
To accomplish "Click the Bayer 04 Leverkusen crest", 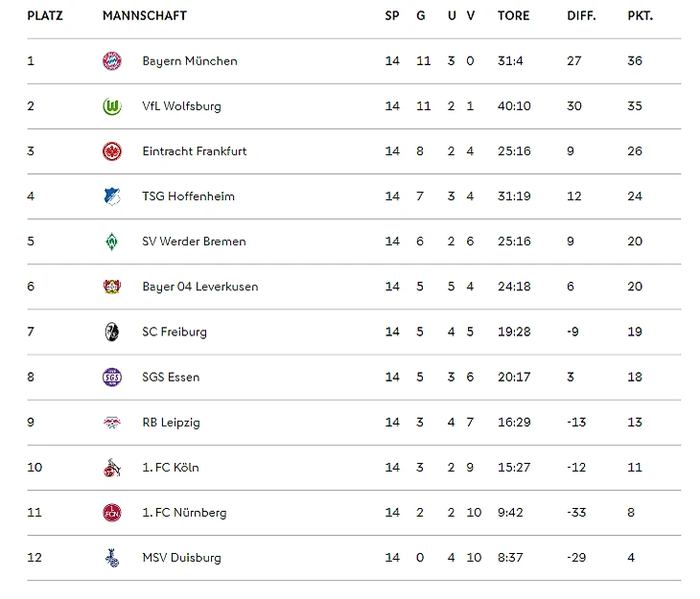I will pyautogui.click(x=112, y=287).
